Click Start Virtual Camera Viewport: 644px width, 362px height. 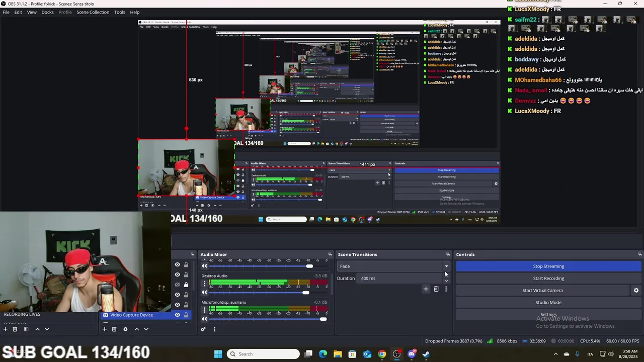[542, 290]
